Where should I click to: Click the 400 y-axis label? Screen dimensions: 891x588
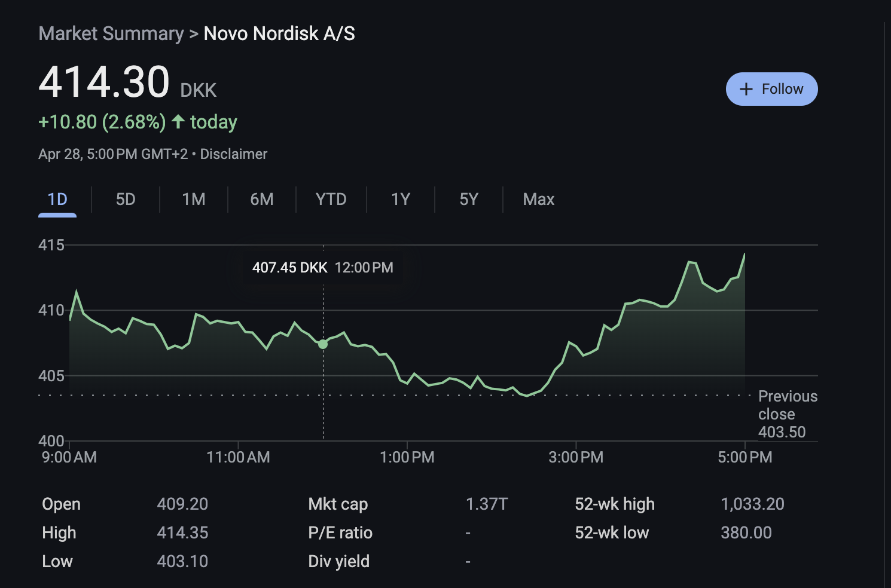pyautogui.click(x=51, y=441)
